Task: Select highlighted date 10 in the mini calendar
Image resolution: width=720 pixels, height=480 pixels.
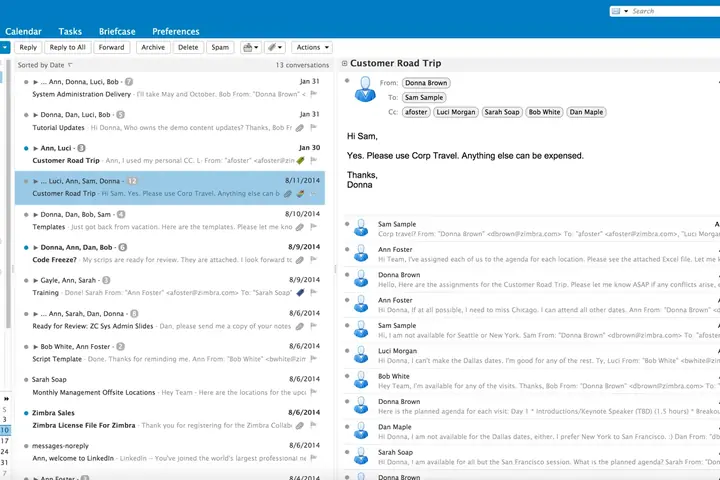Action: click(x=5, y=430)
